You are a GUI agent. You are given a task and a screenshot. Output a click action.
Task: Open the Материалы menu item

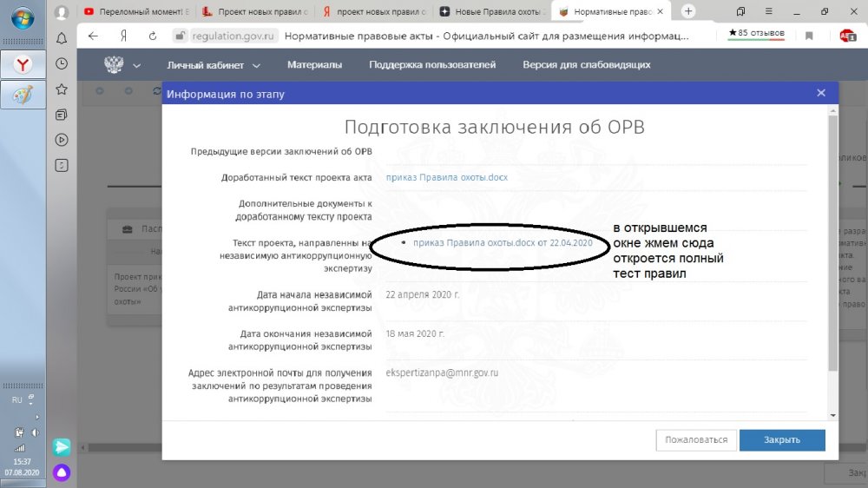pyautogui.click(x=314, y=65)
